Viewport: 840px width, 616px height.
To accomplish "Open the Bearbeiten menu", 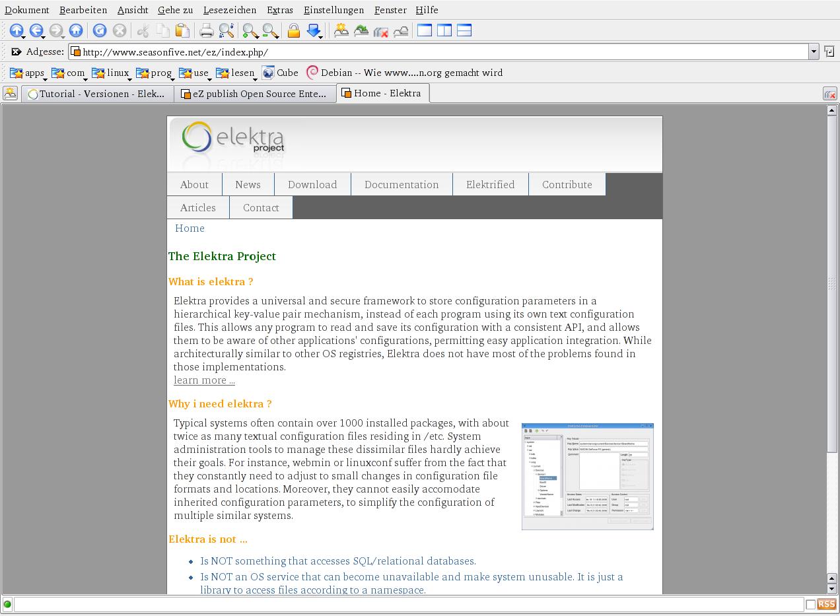I will tap(83, 10).
